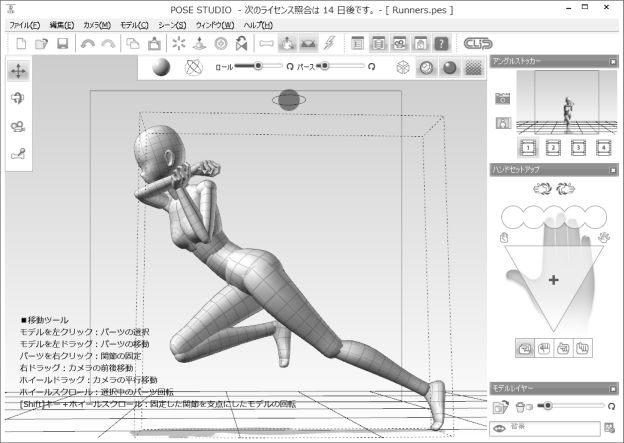Adjust the ロール slider
The image size is (624, 443).
[258, 66]
